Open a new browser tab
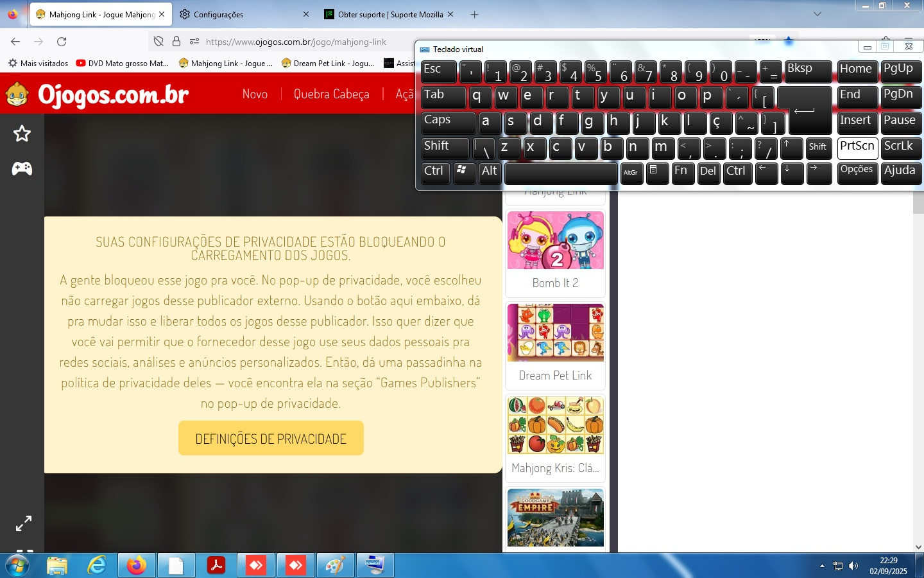This screenshot has width=924, height=578. (x=474, y=14)
